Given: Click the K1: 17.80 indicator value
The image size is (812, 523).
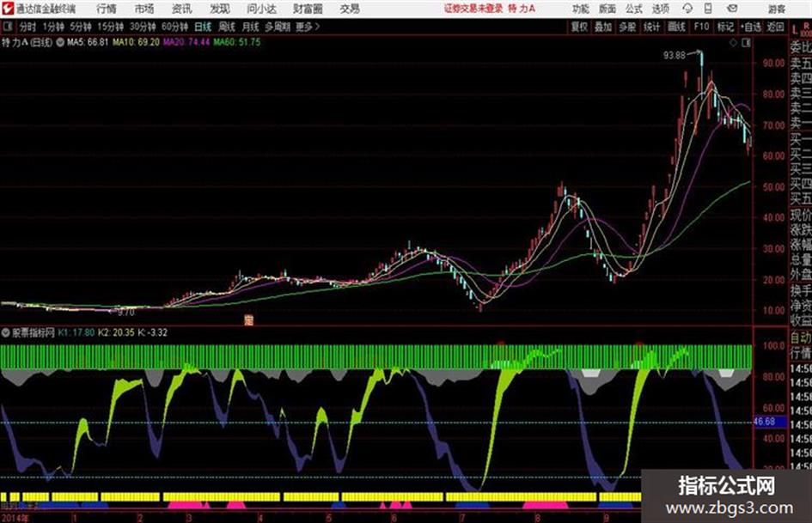Looking at the screenshot, I should click(x=76, y=332).
